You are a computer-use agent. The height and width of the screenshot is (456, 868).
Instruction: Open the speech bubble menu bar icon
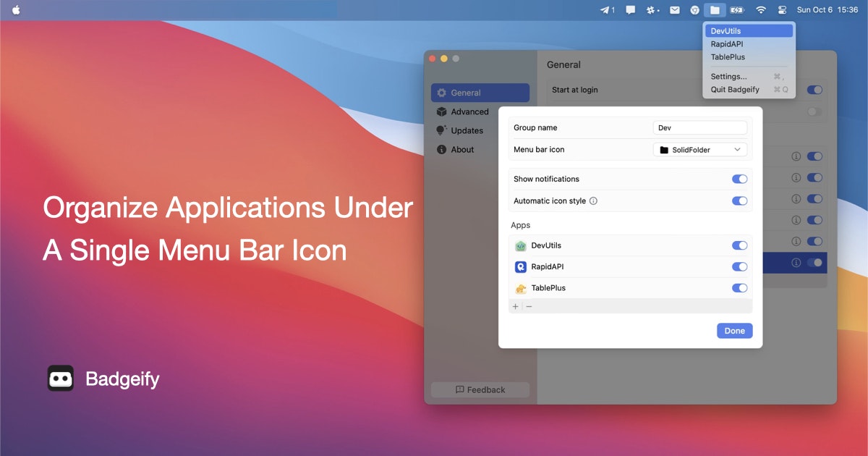(631, 10)
